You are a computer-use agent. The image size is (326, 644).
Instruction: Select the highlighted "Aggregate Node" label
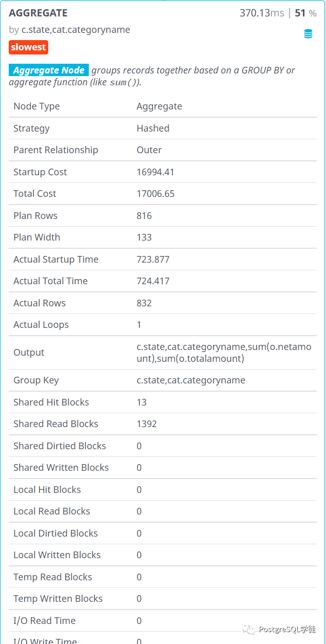(x=49, y=70)
